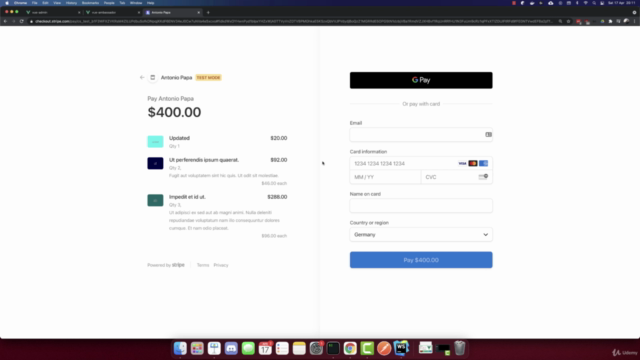640x360 pixels.
Task: Click the Ut perferendis product thumbnail
Action: [155, 163]
